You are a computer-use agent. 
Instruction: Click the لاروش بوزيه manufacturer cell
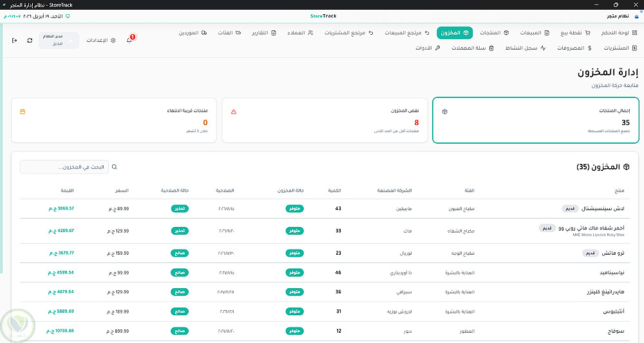click(399, 311)
